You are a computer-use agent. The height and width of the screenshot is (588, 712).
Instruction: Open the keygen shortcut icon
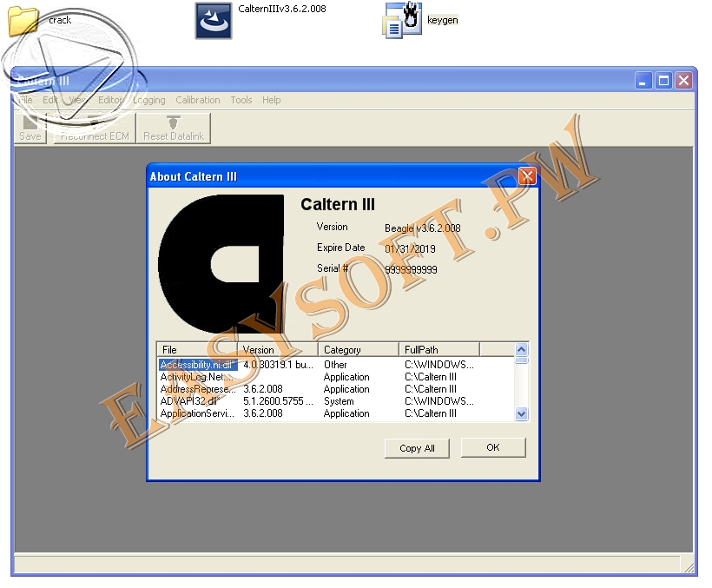coord(403,21)
